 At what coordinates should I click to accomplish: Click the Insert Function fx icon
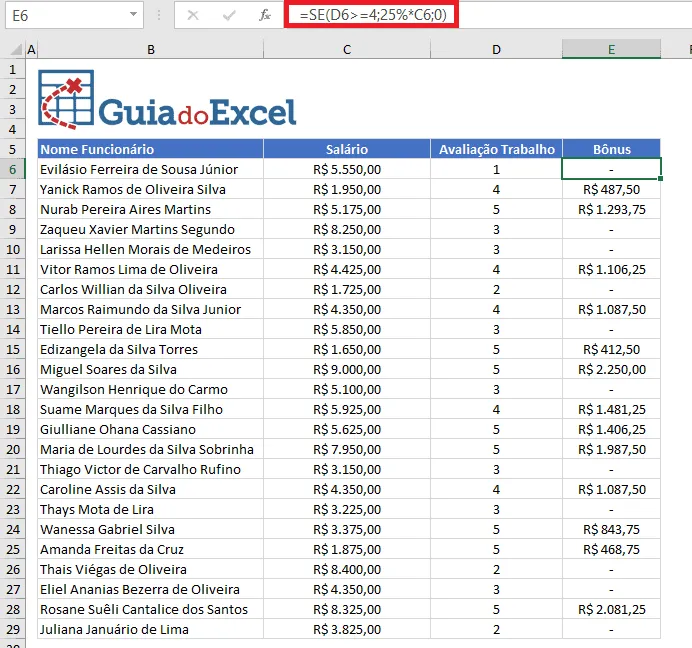pyautogui.click(x=265, y=15)
